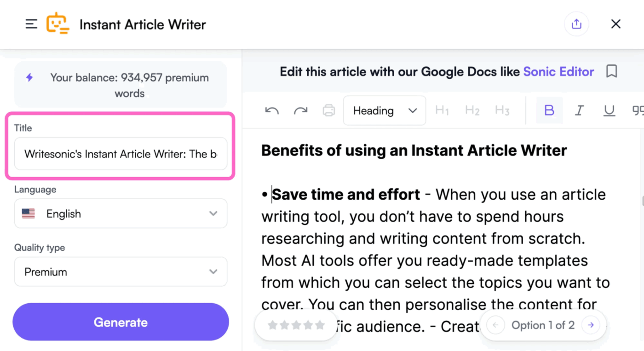Bookmark this article

coord(612,71)
